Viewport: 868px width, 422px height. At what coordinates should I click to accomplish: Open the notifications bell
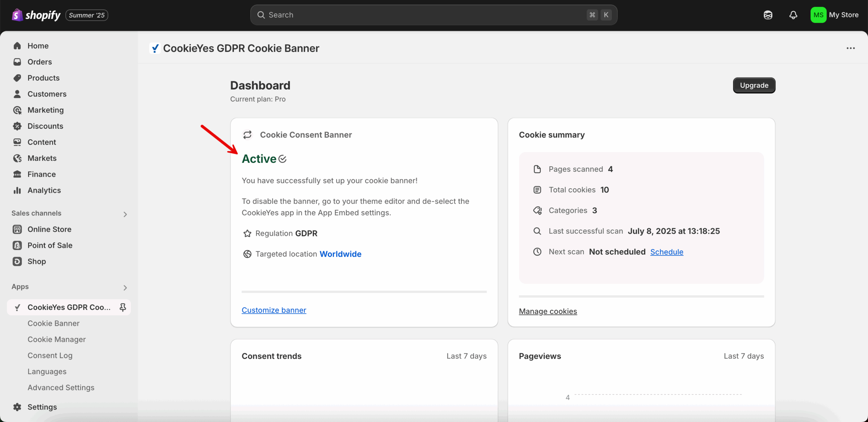click(793, 15)
